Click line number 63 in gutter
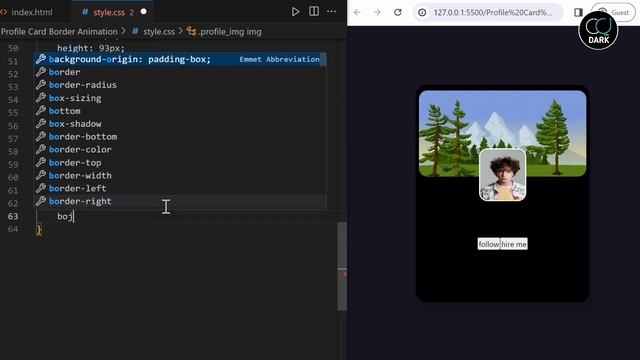 13,216
